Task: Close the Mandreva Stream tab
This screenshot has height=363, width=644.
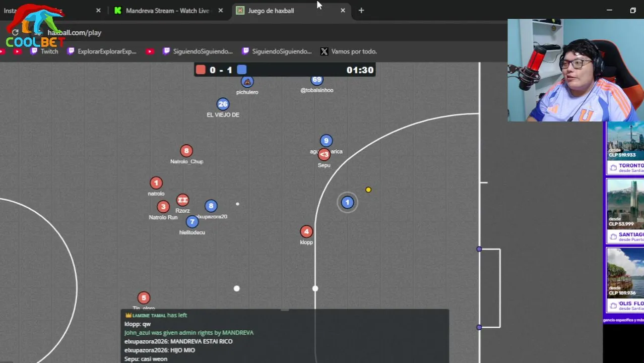Action: click(220, 11)
